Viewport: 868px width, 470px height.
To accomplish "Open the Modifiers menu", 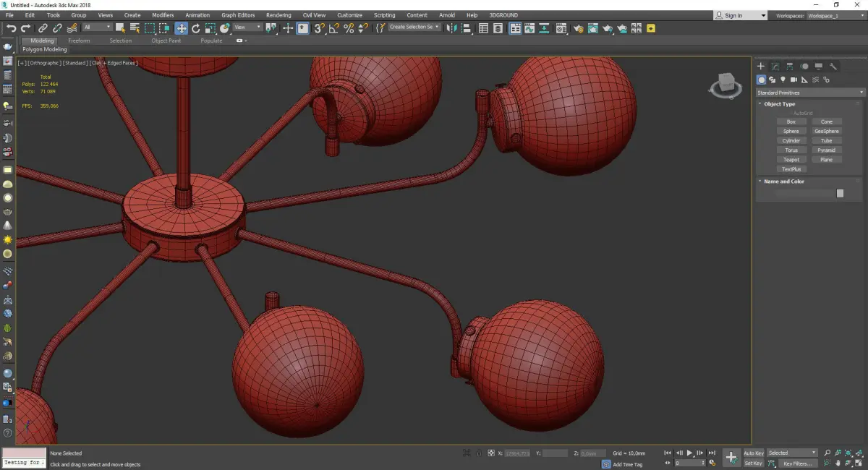I will coord(163,15).
